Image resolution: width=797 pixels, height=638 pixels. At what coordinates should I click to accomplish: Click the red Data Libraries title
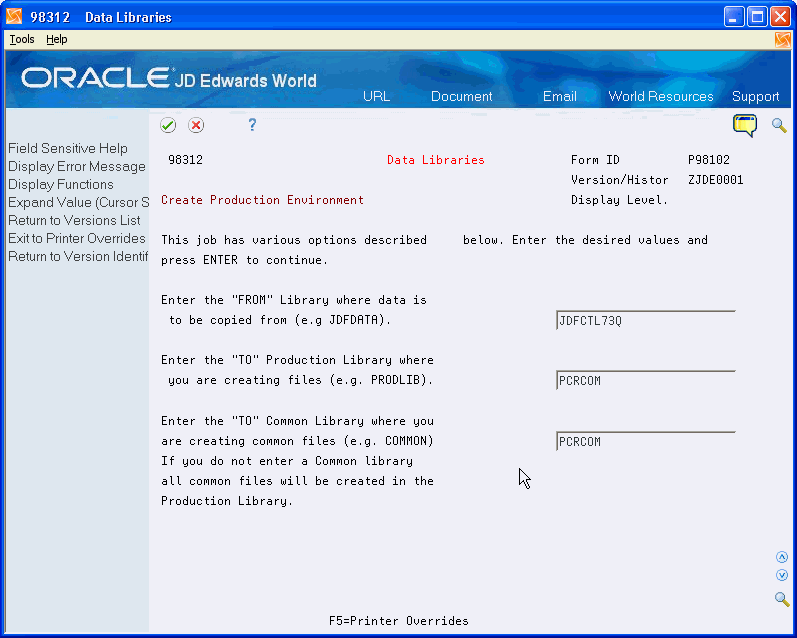click(436, 160)
